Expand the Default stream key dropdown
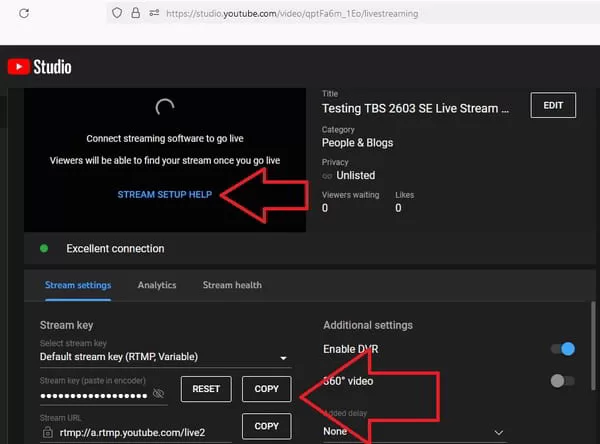Viewport: 600px width, 444px height. pyautogui.click(x=165, y=357)
